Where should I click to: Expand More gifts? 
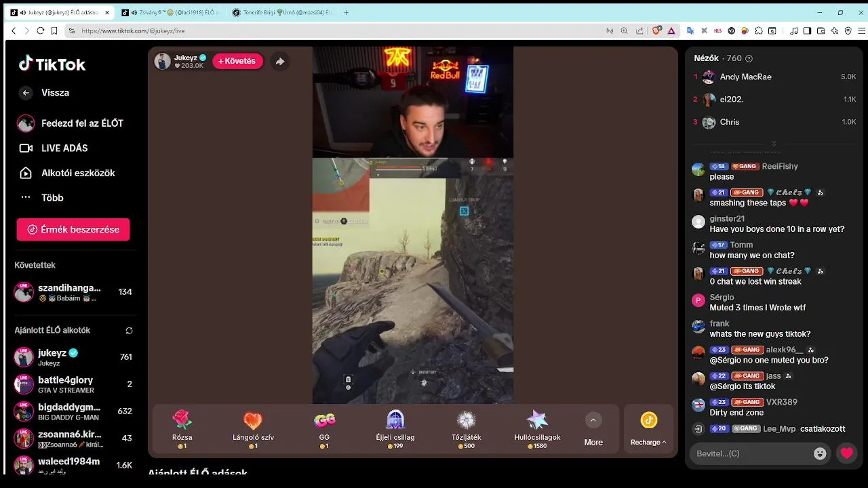pyautogui.click(x=593, y=430)
